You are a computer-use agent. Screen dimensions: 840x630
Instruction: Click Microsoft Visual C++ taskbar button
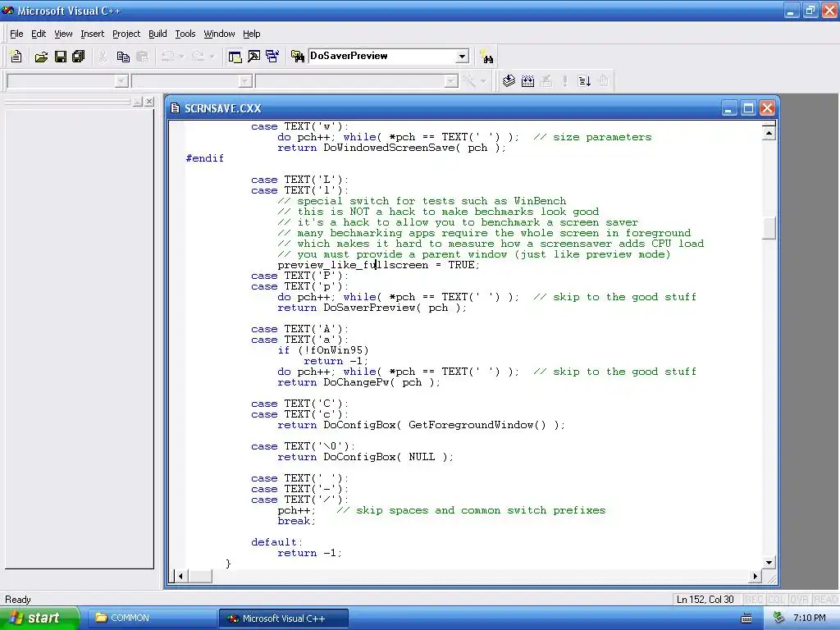(284, 619)
